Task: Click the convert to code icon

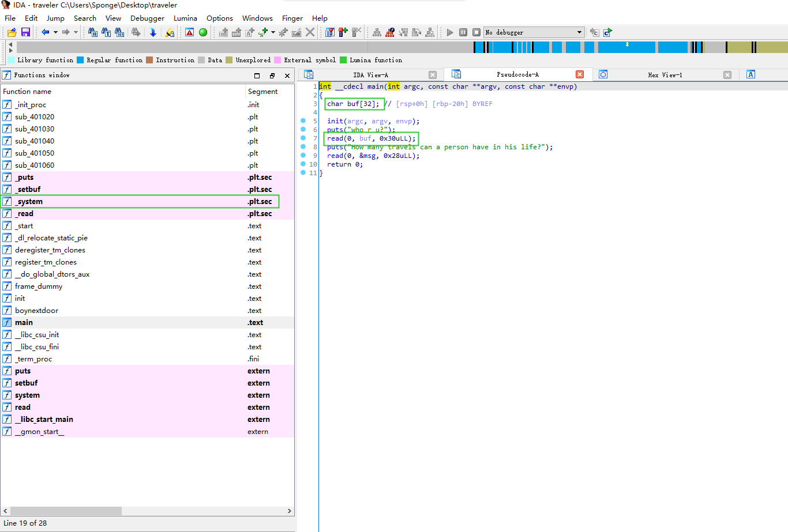Action: tap(223, 32)
